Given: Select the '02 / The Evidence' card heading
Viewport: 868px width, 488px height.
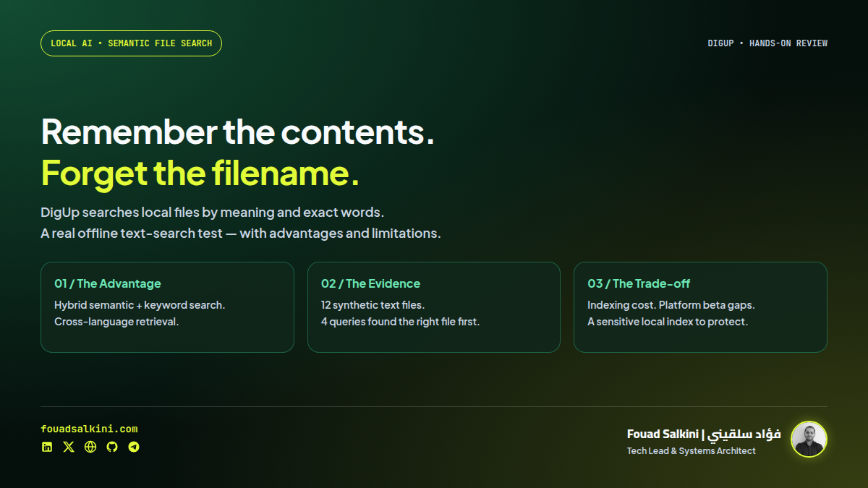Looking at the screenshot, I should (x=370, y=283).
